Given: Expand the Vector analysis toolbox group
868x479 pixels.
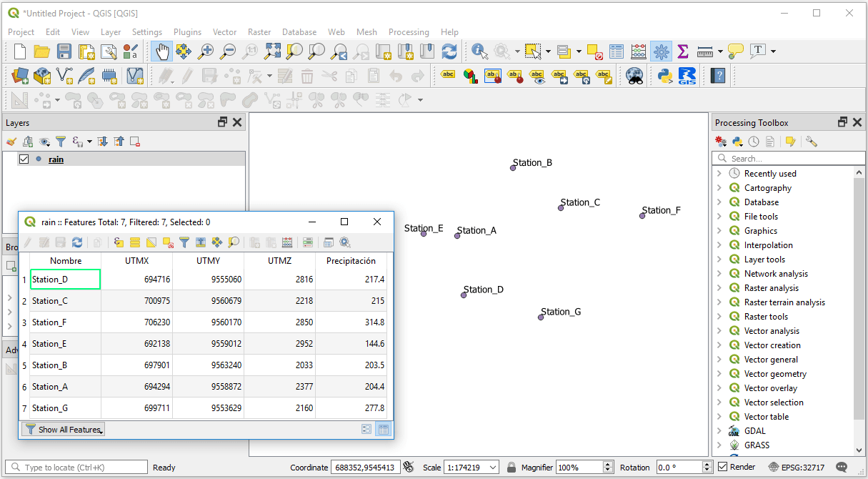Looking at the screenshot, I should [x=719, y=330].
